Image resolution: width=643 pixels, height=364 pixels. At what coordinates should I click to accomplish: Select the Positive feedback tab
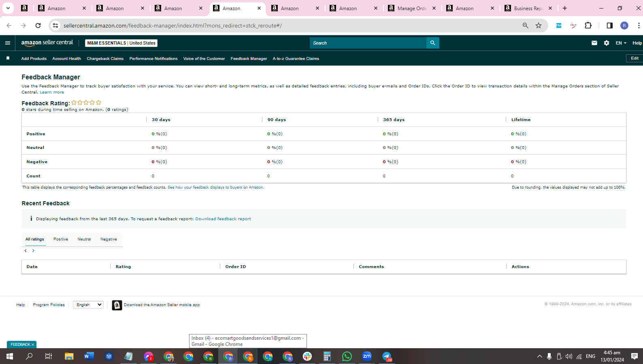tap(61, 239)
